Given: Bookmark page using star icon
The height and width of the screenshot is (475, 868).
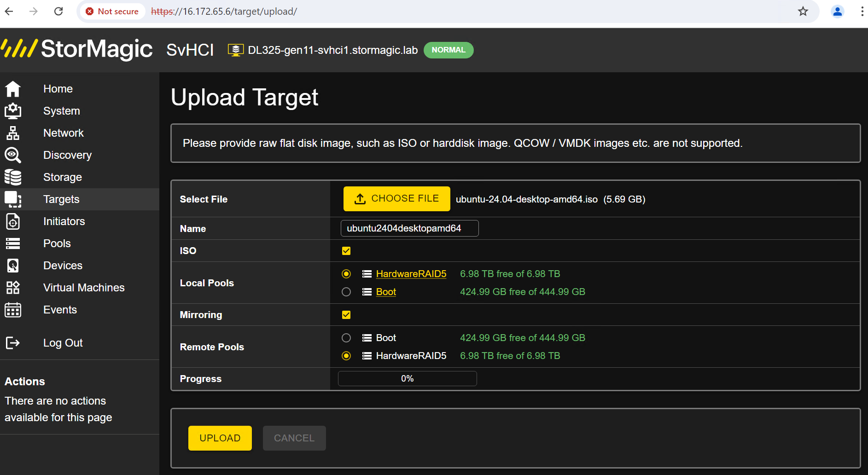Looking at the screenshot, I should 803,12.
